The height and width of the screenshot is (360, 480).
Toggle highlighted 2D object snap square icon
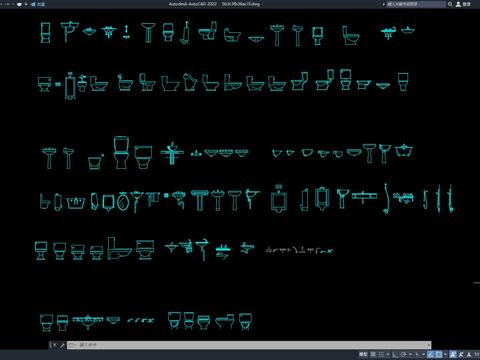pyautogui.click(x=439, y=354)
